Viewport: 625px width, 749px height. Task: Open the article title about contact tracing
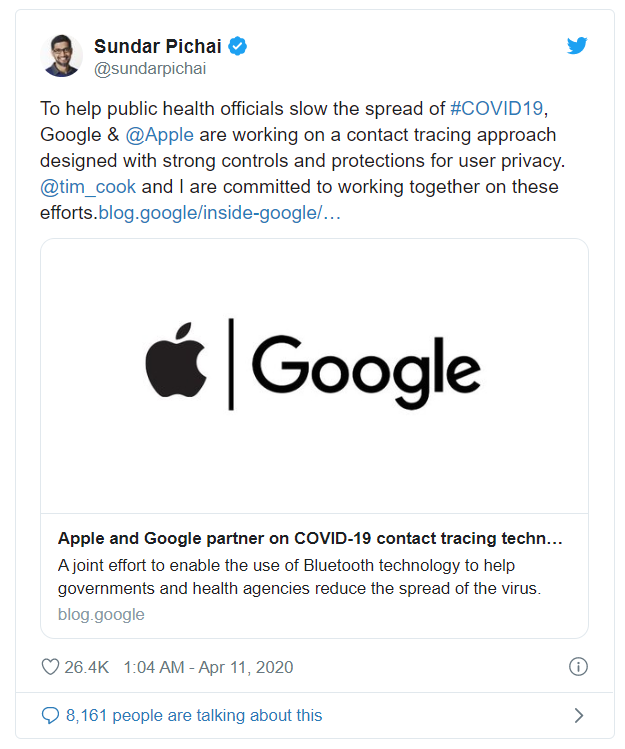310,539
